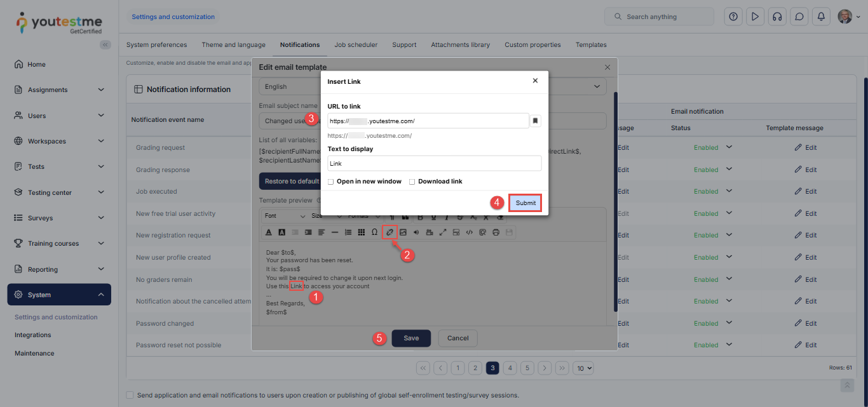868x407 pixels.
Task: Open Maintenance in the sidebar
Action: point(34,353)
